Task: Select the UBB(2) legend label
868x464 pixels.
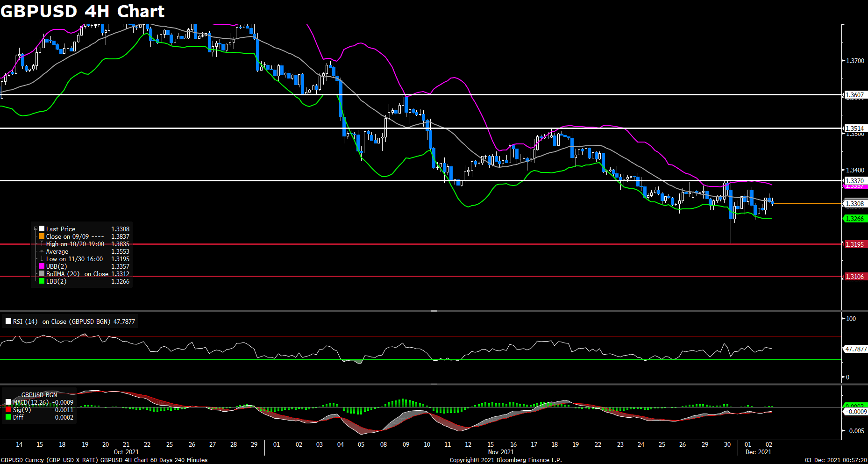Action: click(x=57, y=266)
